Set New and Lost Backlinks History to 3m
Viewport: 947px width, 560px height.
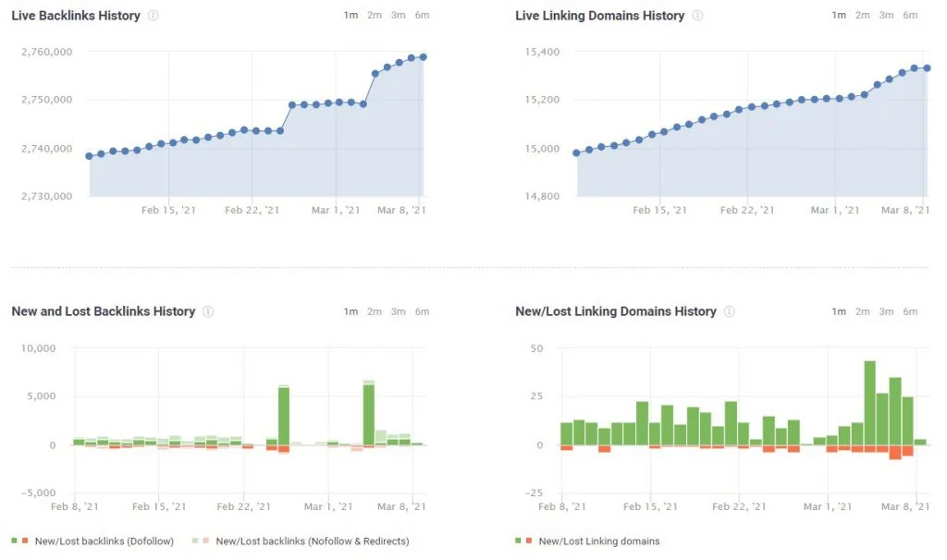pyautogui.click(x=398, y=311)
